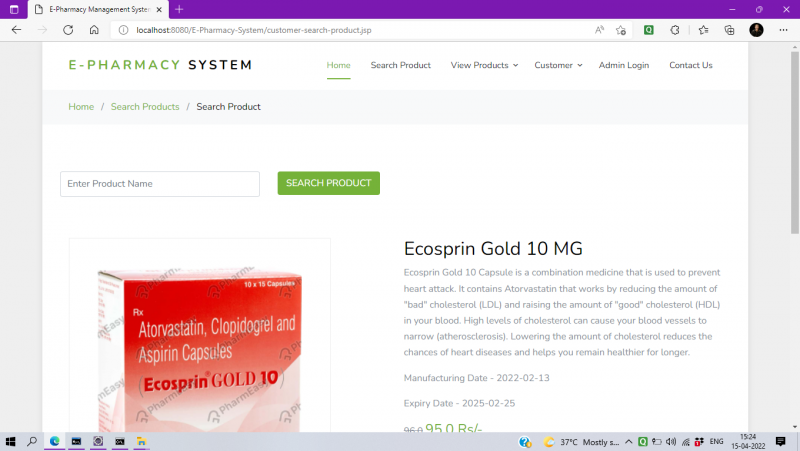
Task: Open a new browser tab
Action: [x=179, y=9]
